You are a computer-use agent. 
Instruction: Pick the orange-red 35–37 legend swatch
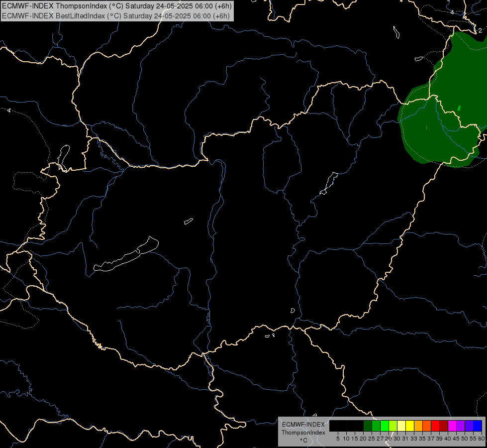(x=427, y=426)
